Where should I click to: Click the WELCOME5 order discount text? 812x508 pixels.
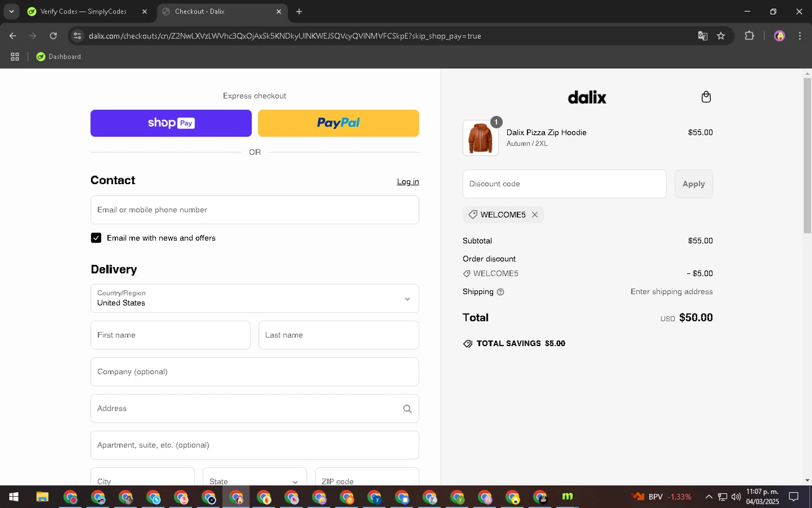(496, 273)
